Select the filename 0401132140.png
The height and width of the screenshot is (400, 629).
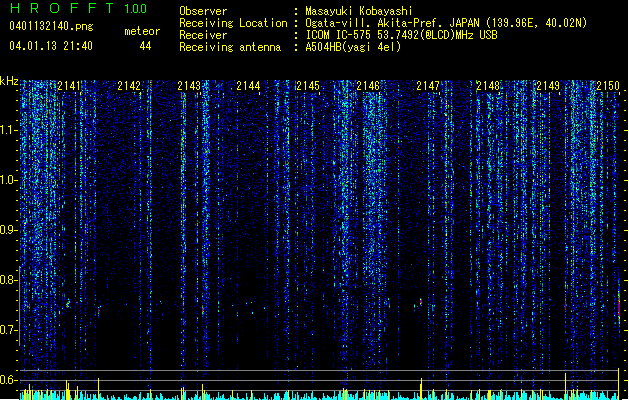point(51,26)
